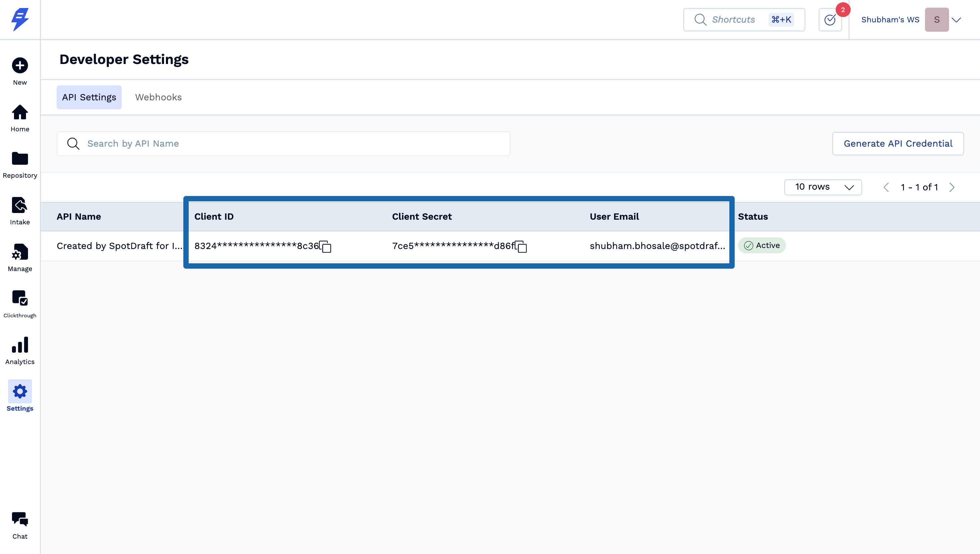This screenshot has width=980, height=554.
Task: Open the tasks checkmark notification icon
Action: point(830,20)
